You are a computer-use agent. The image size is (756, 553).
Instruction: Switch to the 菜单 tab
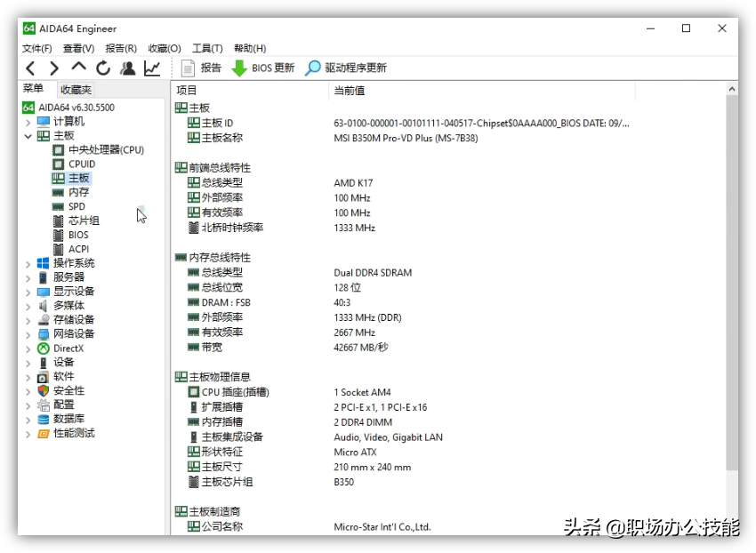click(33, 88)
